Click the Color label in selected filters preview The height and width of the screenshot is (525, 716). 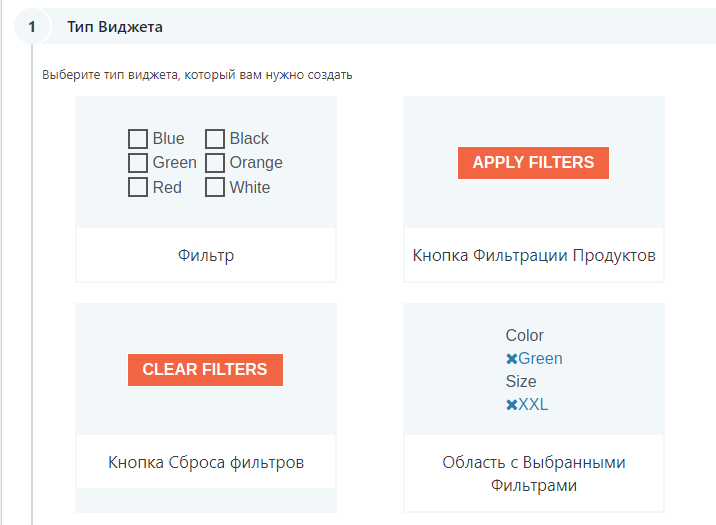525,336
